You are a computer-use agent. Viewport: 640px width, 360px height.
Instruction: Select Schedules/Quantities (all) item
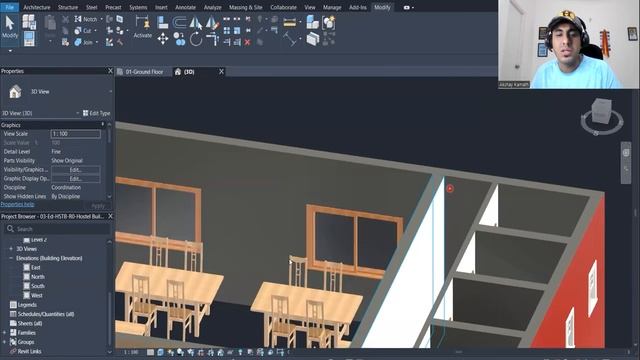pos(45,314)
